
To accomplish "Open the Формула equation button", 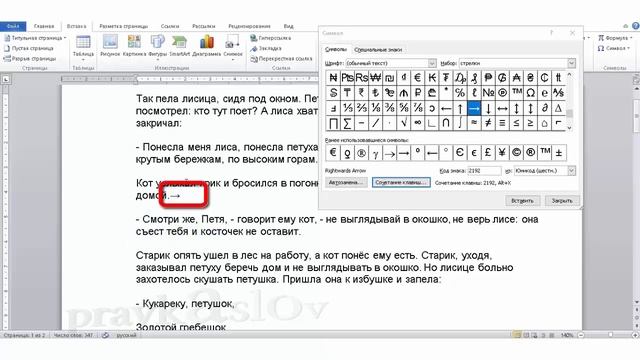I will pos(615,38).
